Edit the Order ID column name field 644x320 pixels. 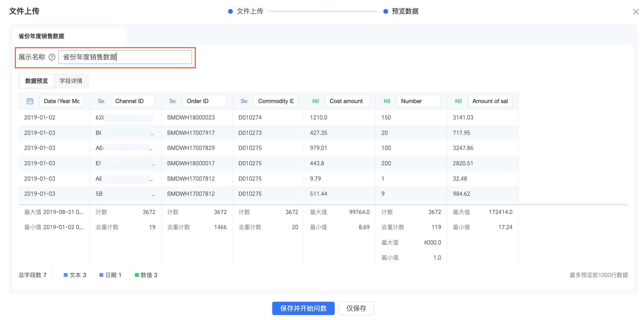[205, 101]
